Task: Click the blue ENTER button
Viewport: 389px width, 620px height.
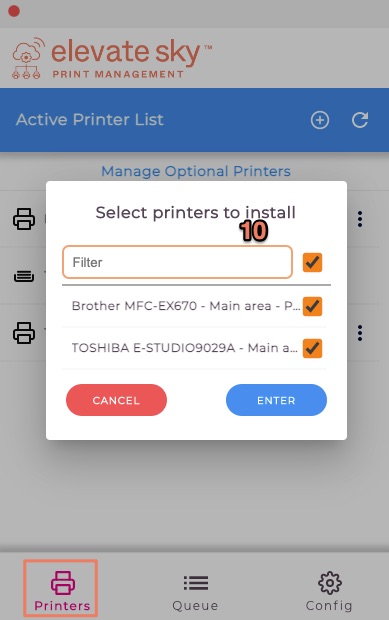Action: click(x=276, y=400)
